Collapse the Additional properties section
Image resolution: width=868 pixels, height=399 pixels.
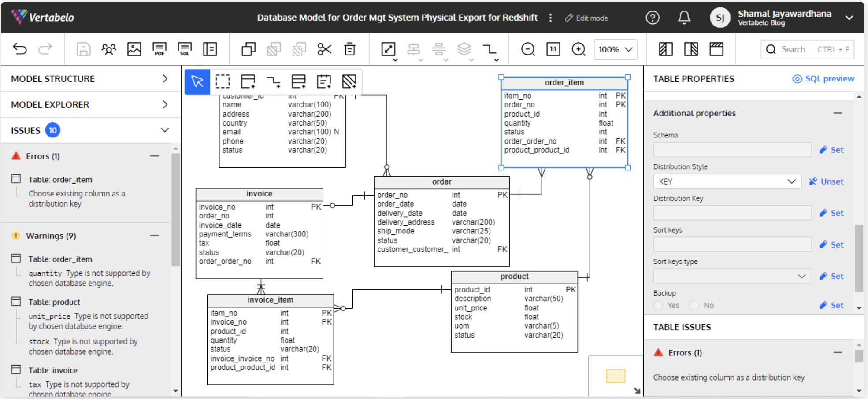(838, 113)
